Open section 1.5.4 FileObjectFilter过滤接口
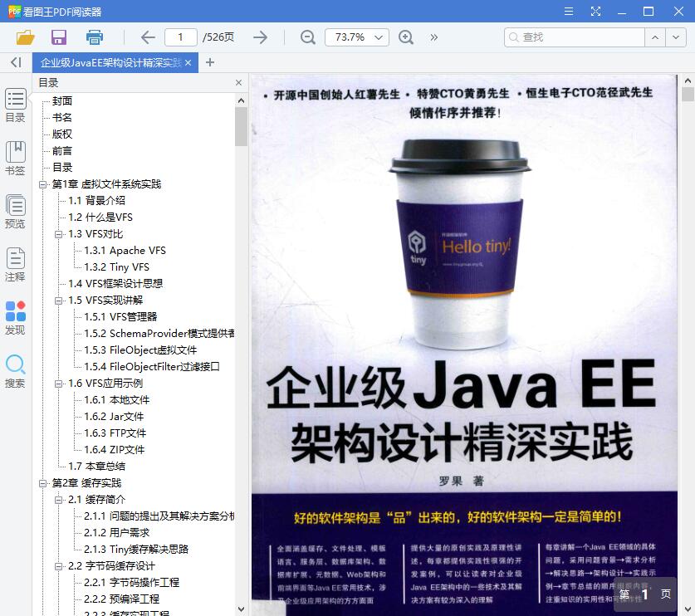The height and width of the screenshot is (616, 695). (152, 366)
